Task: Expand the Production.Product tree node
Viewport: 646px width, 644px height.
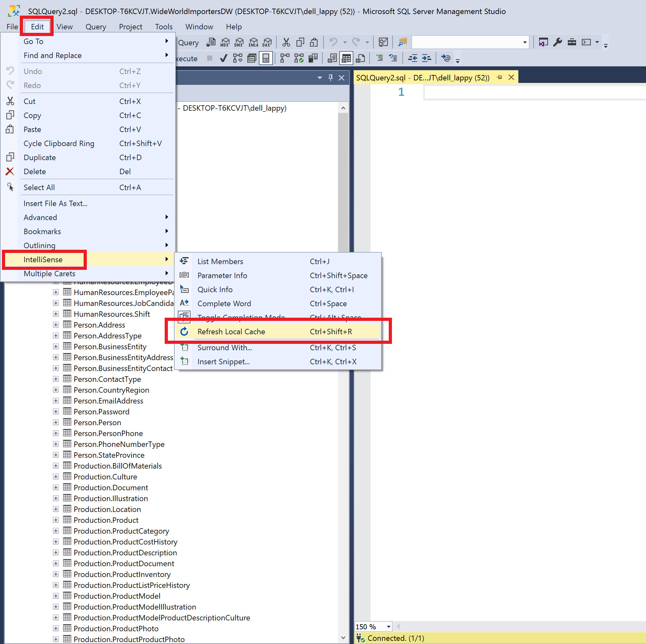Action: (x=56, y=520)
